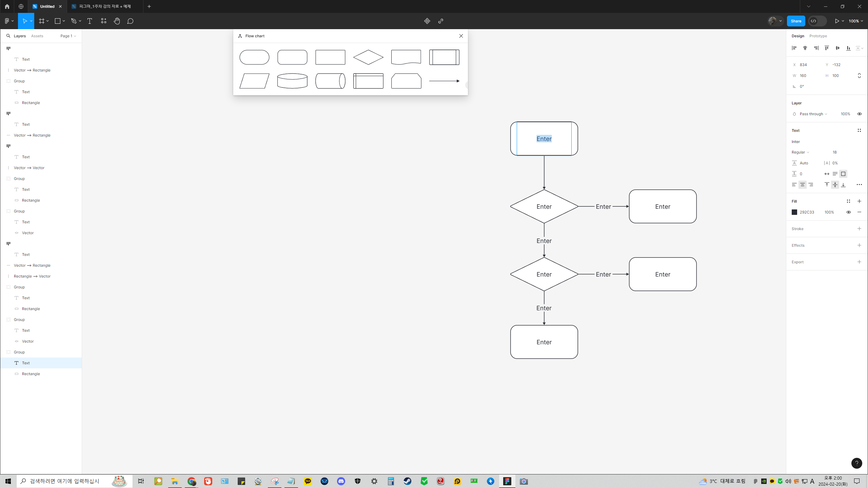Click the align bottom icon
The image size is (868, 488).
(x=848, y=48)
